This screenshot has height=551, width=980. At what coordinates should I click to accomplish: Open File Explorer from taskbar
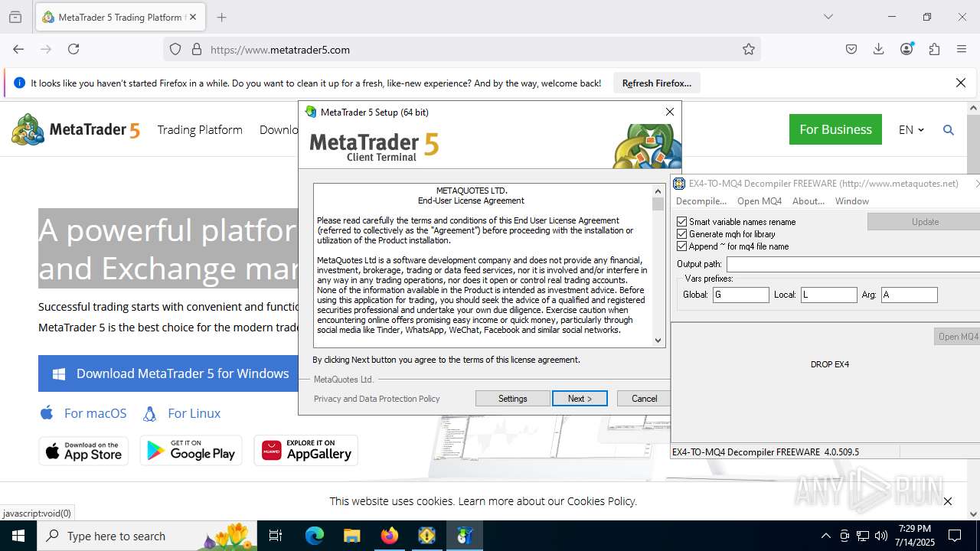coord(351,536)
